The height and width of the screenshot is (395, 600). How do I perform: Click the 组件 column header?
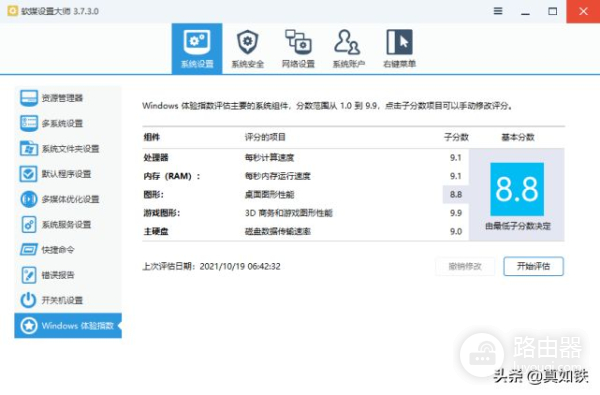pos(152,137)
